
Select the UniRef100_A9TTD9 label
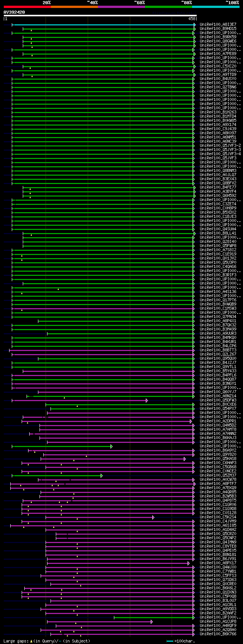tap(218, 74)
